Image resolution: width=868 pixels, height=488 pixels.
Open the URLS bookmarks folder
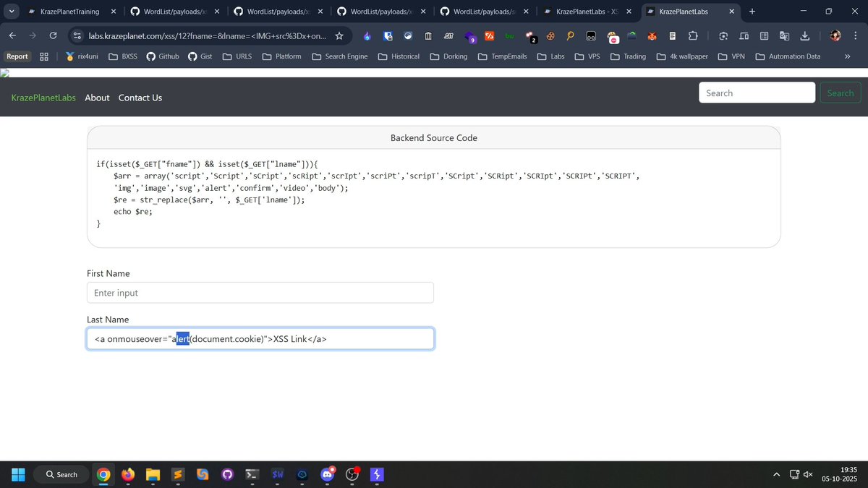pos(237,56)
